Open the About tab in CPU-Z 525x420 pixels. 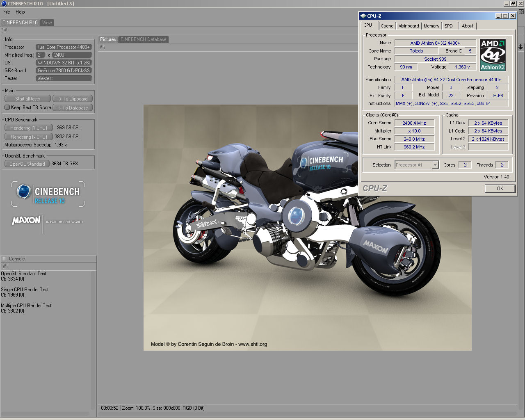(x=468, y=26)
